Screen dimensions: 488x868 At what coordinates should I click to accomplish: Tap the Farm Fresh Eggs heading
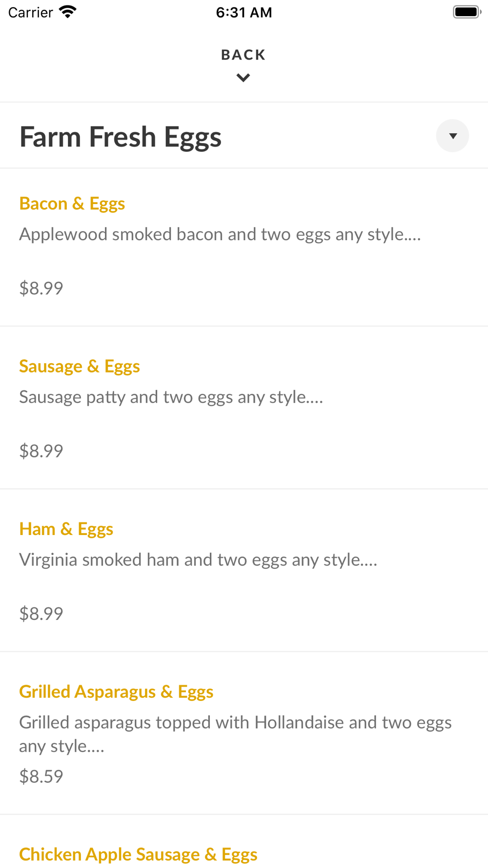click(120, 137)
